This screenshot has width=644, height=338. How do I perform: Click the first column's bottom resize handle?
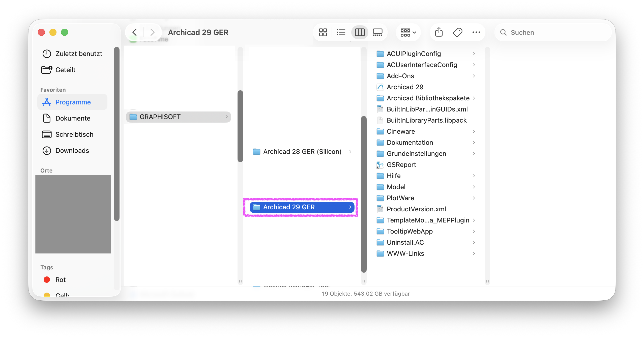point(240,281)
